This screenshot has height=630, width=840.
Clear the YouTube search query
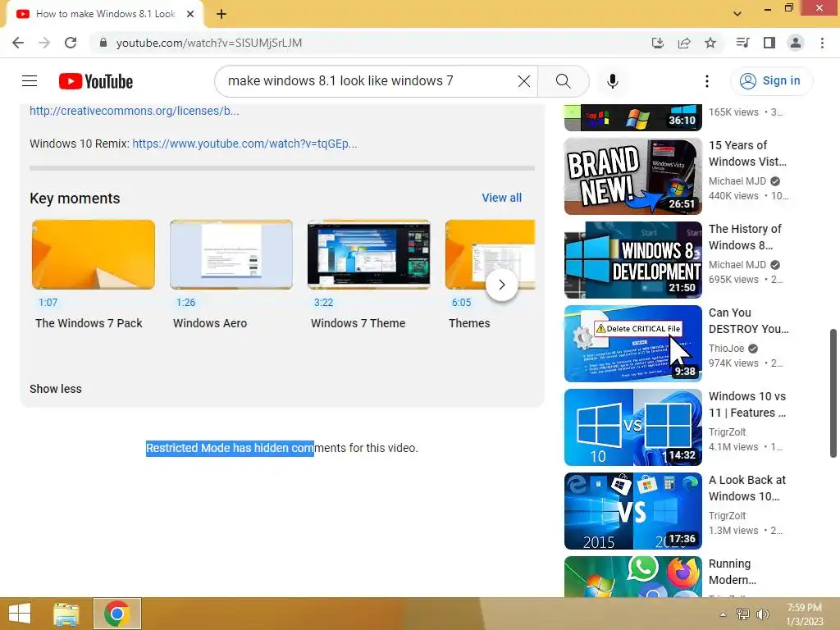coord(524,81)
